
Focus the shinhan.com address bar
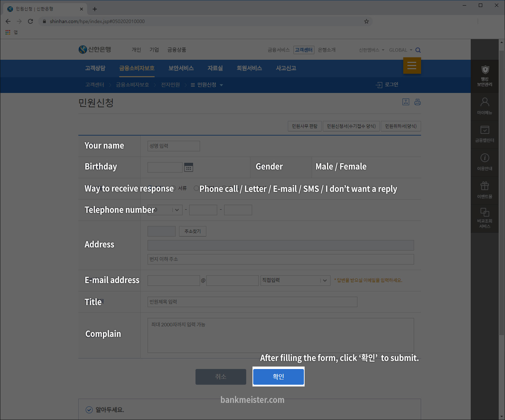[x=205, y=21]
